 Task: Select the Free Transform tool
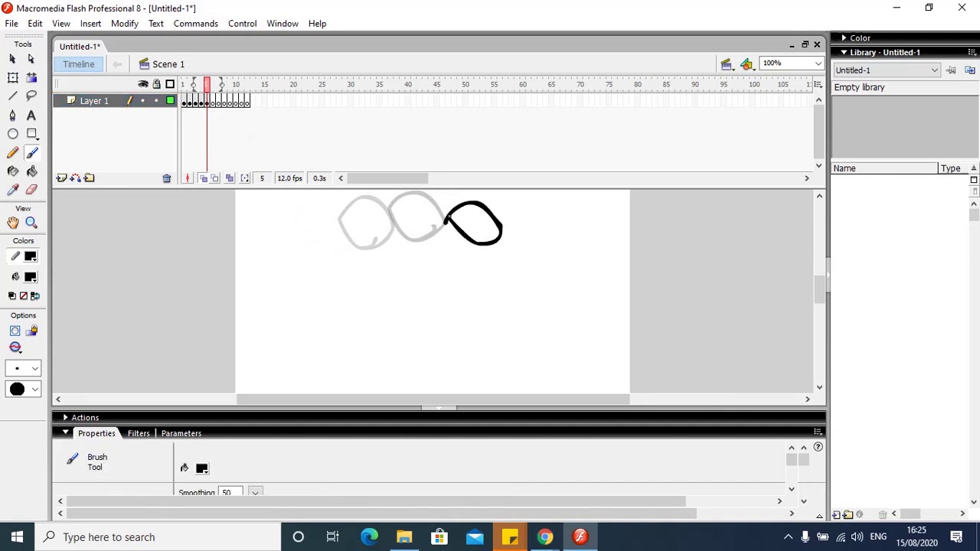(x=12, y=77)
